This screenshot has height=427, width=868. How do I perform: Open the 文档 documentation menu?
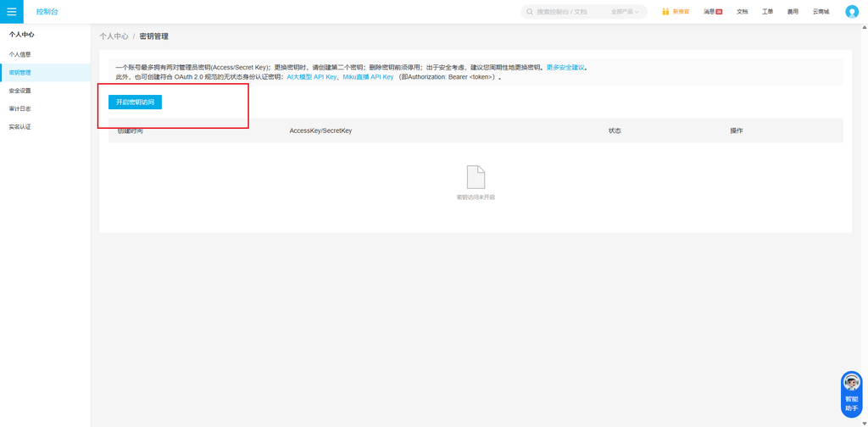(x=743, y=12)
